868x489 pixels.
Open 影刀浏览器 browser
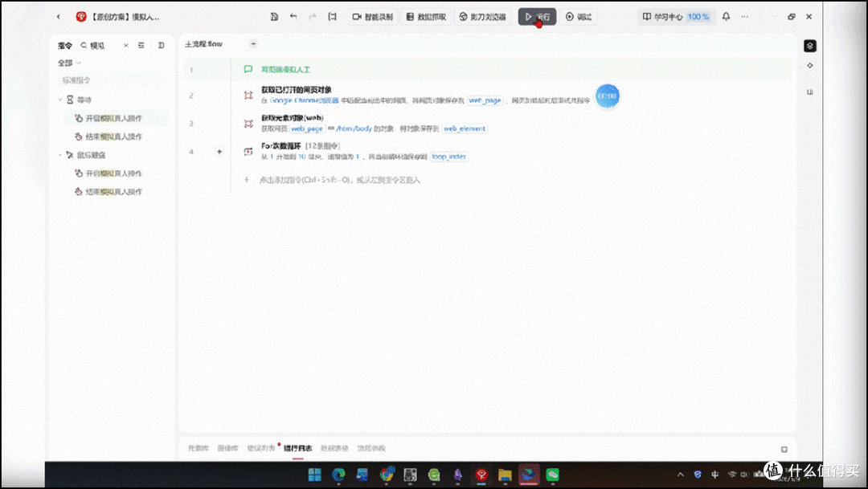click(483, 17)
